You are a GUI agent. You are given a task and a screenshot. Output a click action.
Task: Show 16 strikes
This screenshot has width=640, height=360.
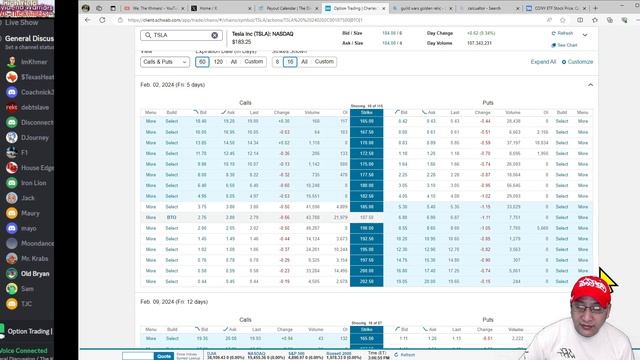[x=290, y=62]
